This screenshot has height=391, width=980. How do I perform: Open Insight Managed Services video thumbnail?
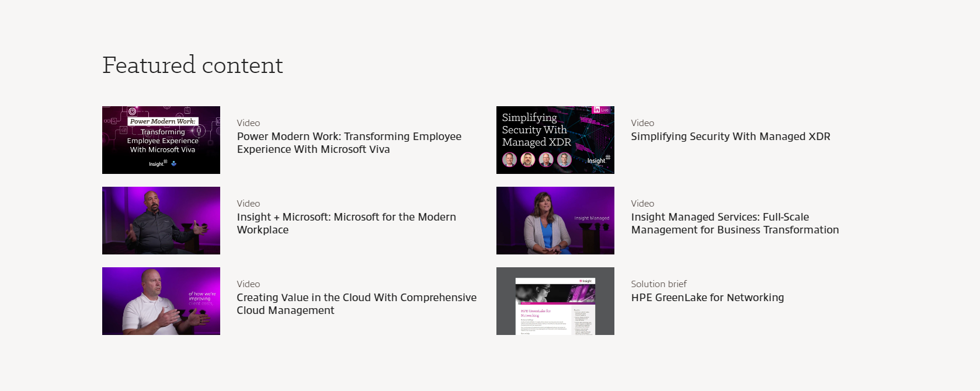tap(555, 221)
